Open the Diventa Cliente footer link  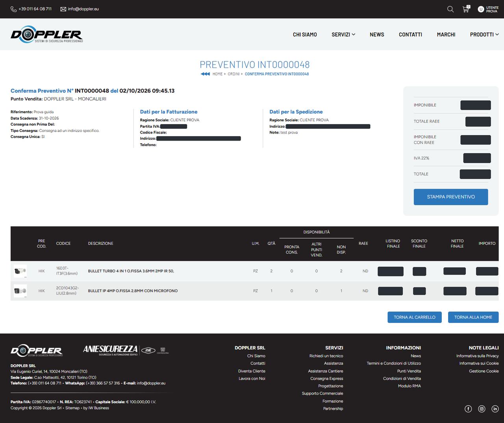(x=252, y=371)
